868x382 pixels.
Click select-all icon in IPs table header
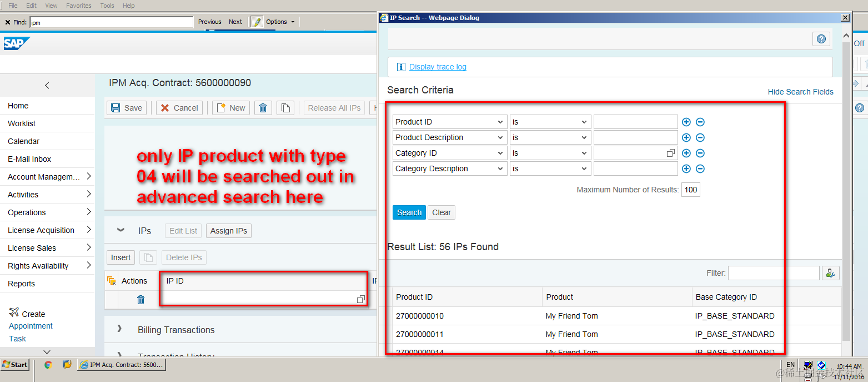click(x=111, y=281)
